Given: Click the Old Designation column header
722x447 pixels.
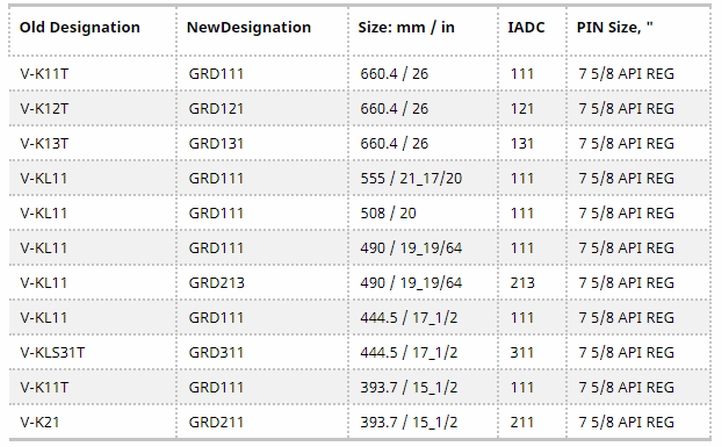Looking at the screenshot, I should (80, 28).
